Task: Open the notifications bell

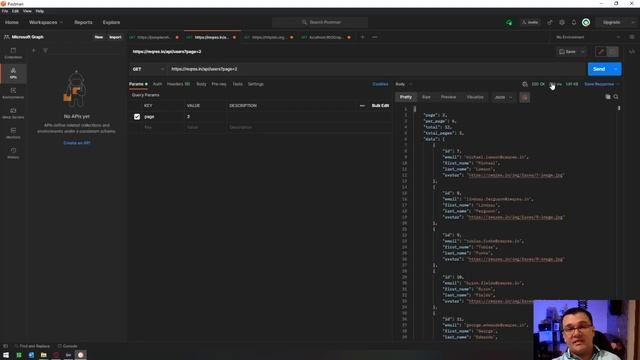Action: click(574, 22)
